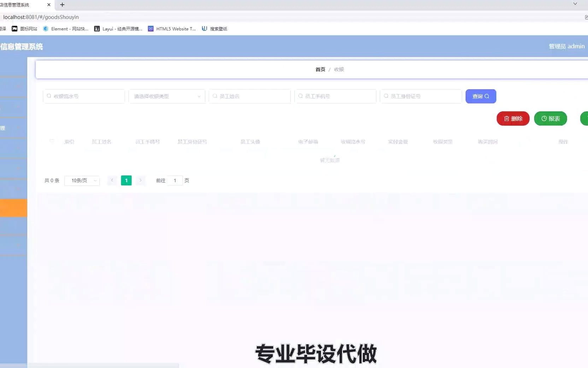Click the 员工手机号 column header in the table

(x=147, y=142)
